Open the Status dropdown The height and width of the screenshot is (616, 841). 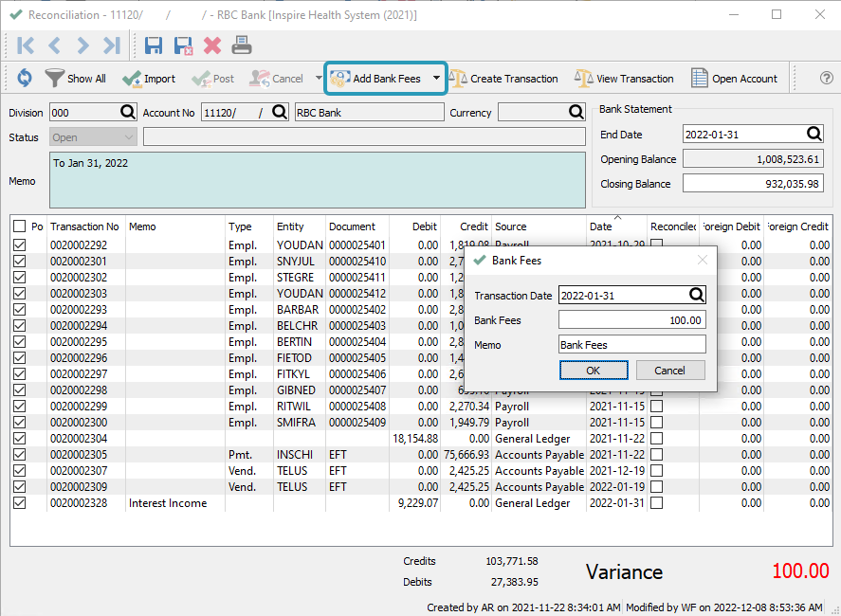(x=129, y=137)
